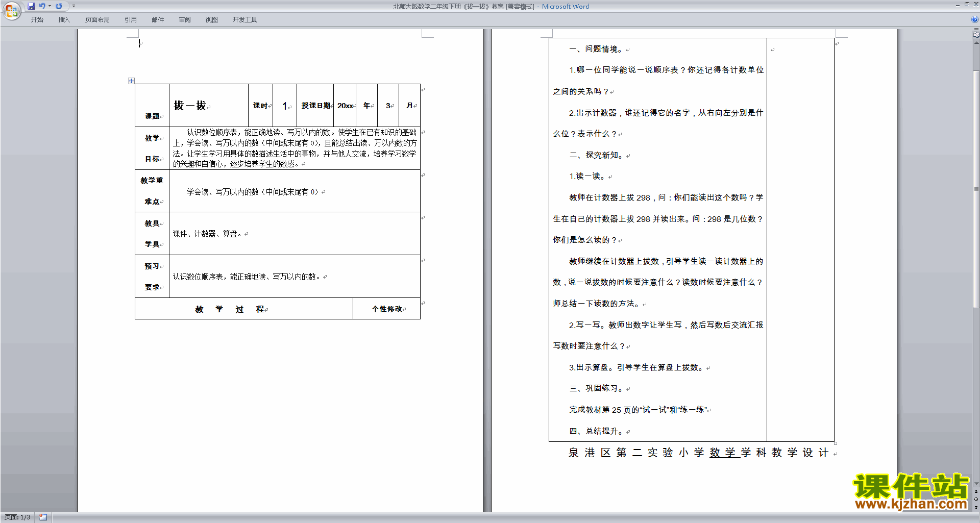Click the line 三、巩固练习
The height and width of the screenshot is (523, 980).
tap(596, 388)
